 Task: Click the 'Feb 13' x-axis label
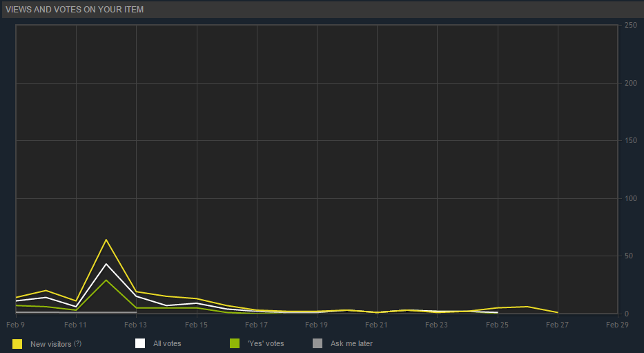135,325
